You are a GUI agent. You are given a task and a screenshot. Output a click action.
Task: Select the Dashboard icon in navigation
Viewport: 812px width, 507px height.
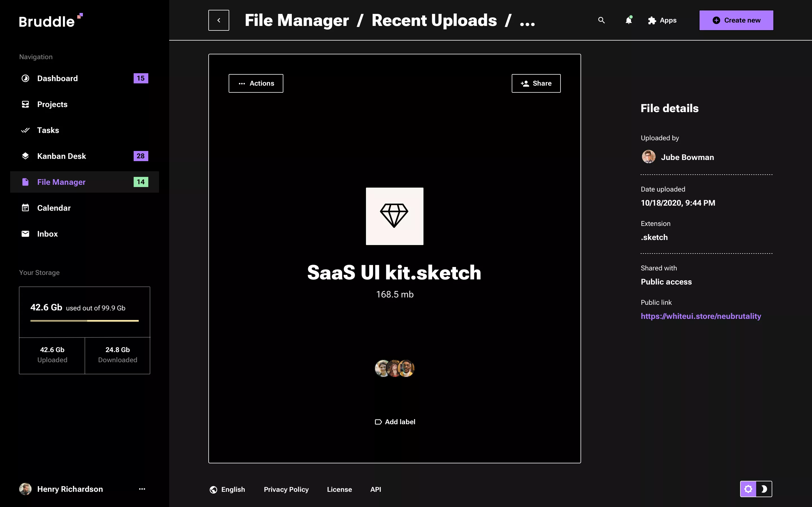coord(25,78)
